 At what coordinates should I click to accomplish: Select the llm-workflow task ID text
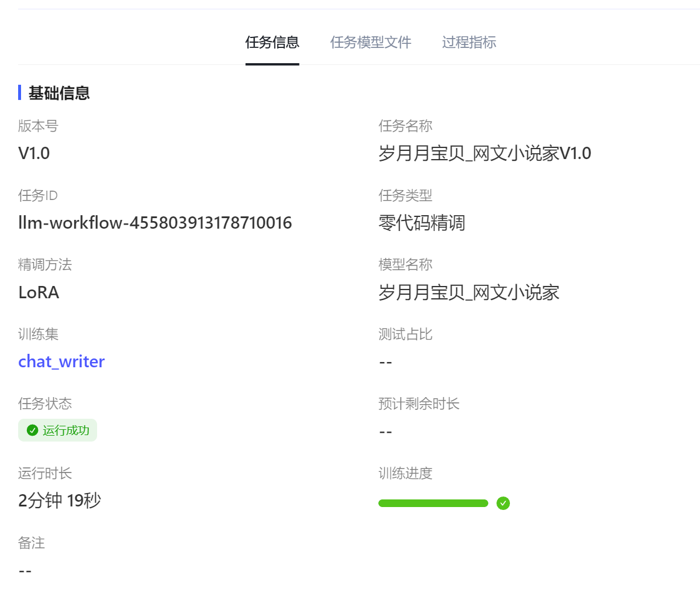[155, 223]
